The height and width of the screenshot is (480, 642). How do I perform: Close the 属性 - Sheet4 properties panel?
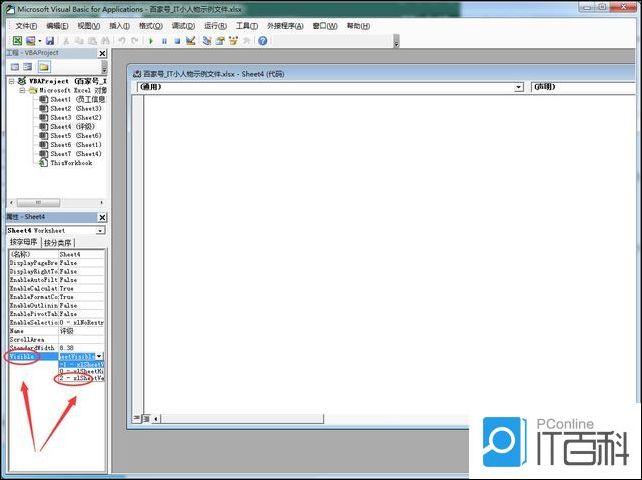(102, 217)
